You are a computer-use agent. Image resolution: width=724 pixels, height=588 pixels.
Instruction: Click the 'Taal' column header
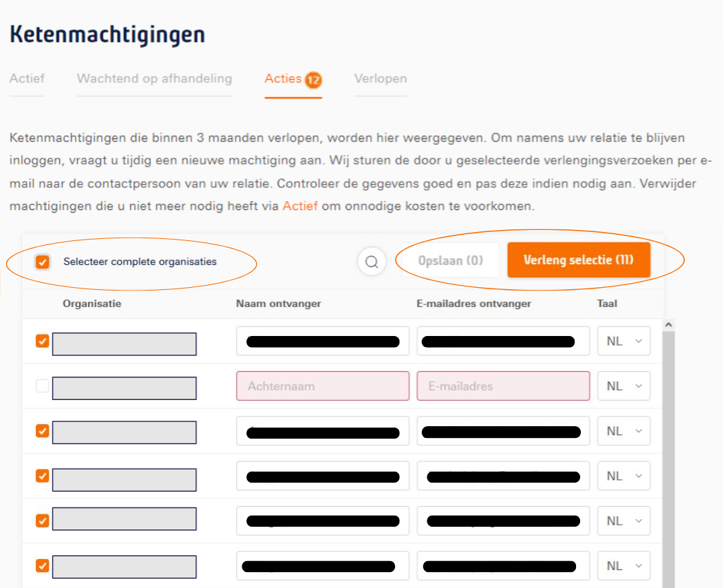pos(607,304)
